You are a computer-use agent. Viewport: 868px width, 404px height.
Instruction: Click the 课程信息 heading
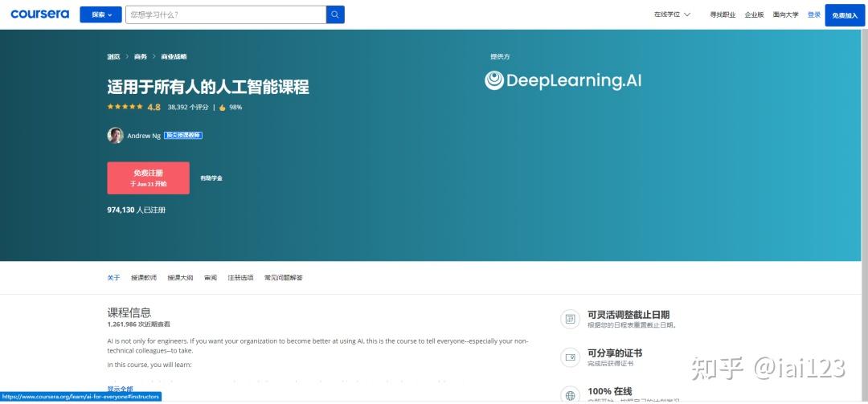[129, 312]
